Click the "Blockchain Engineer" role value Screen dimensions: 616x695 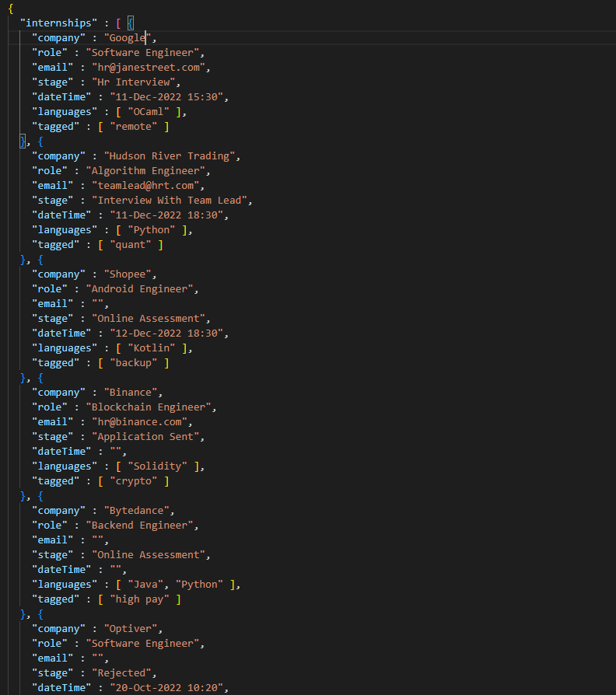[x=149, y=407]
